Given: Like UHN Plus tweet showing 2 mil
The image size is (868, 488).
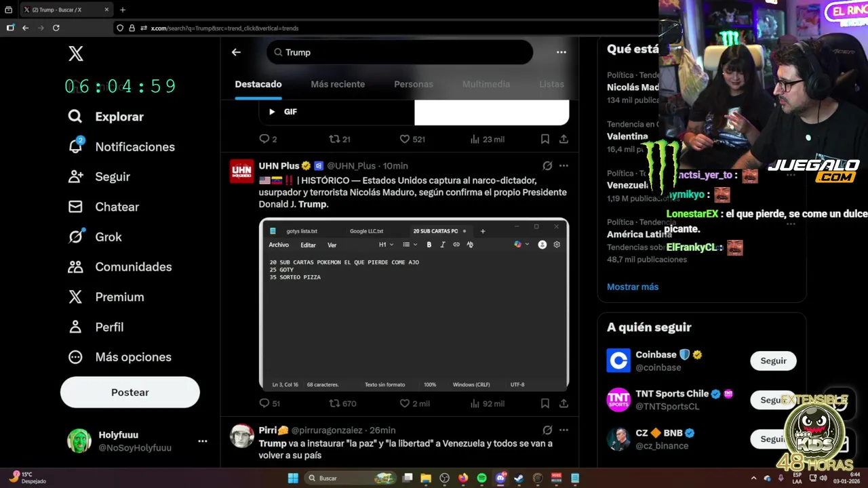Looking at the screenshot, I should (414, 403).
